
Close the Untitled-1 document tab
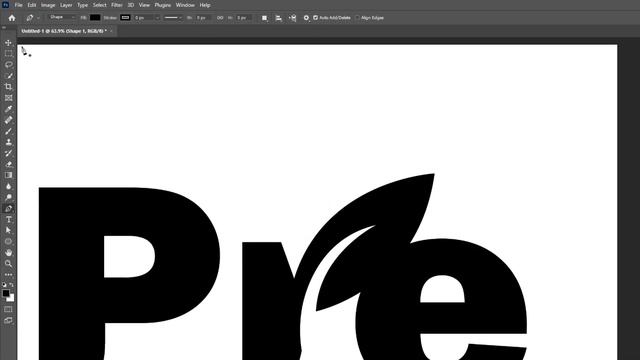pyautogui.click(x=111, y=31)
